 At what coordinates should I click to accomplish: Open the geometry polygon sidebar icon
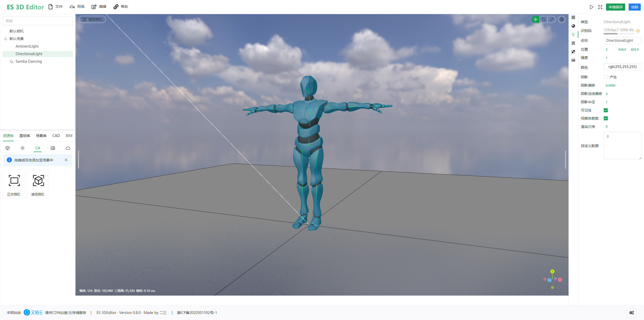click(x=573, y=43)
